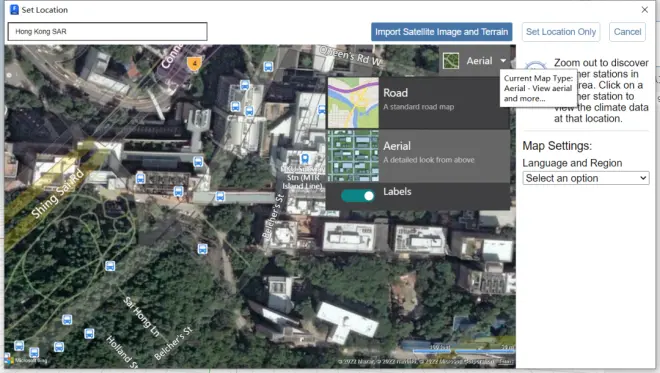Select the bus stop icon beside Sai Hong Ln
This screenshot has width=660, height=373.
click(110, 266)
